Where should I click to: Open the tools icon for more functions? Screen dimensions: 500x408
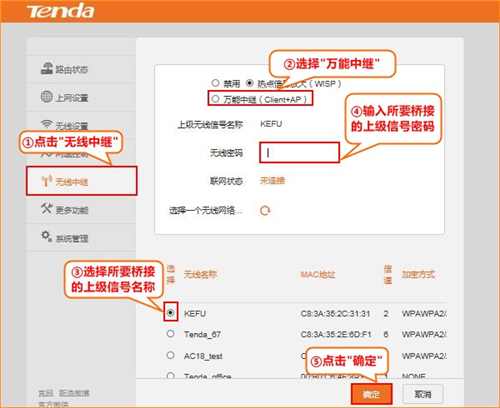click(47, 208)
